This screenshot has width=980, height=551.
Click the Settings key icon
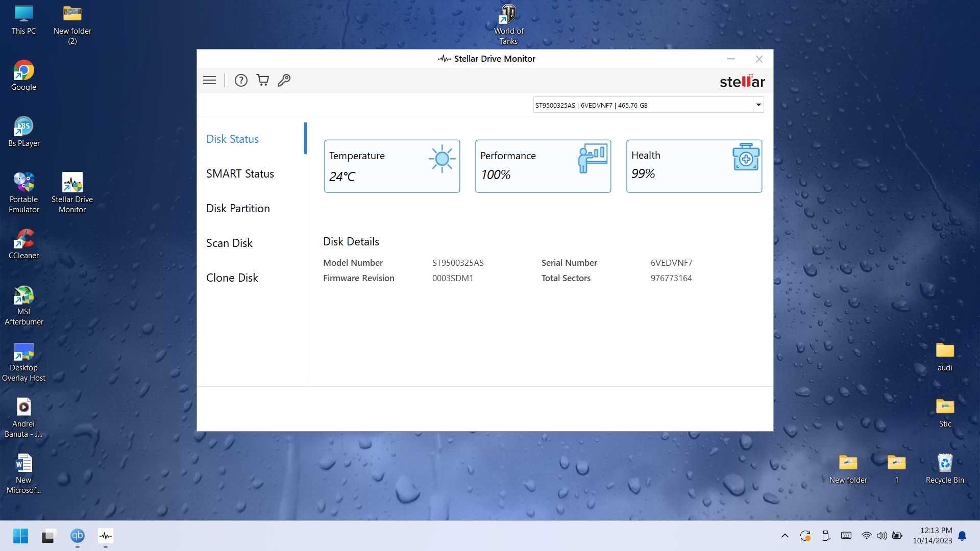tap(284, 80)
